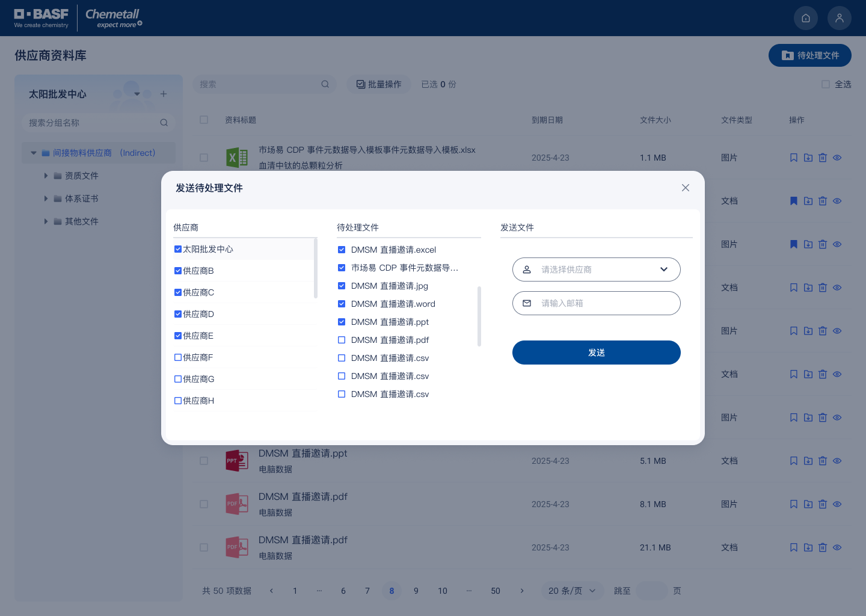Screen dimensions: 866x616
Task: Click the 请输入邮箱 email field
Action: click(x=597, y=303)
